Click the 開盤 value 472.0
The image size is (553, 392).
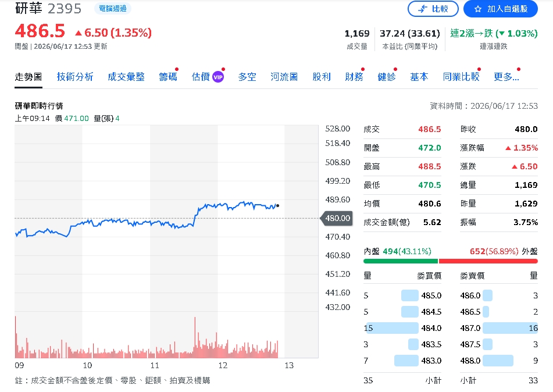[430, 148]
